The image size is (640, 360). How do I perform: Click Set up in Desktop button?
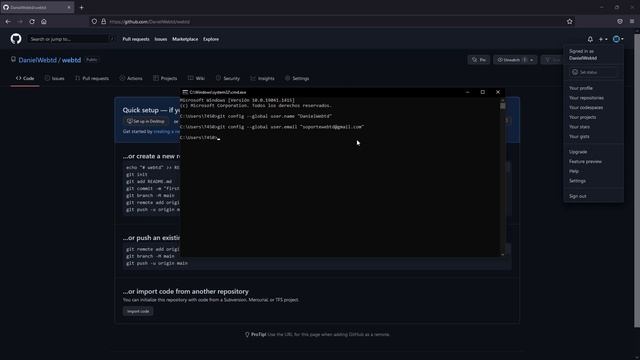pyautogui.click(x=146, y=121)
